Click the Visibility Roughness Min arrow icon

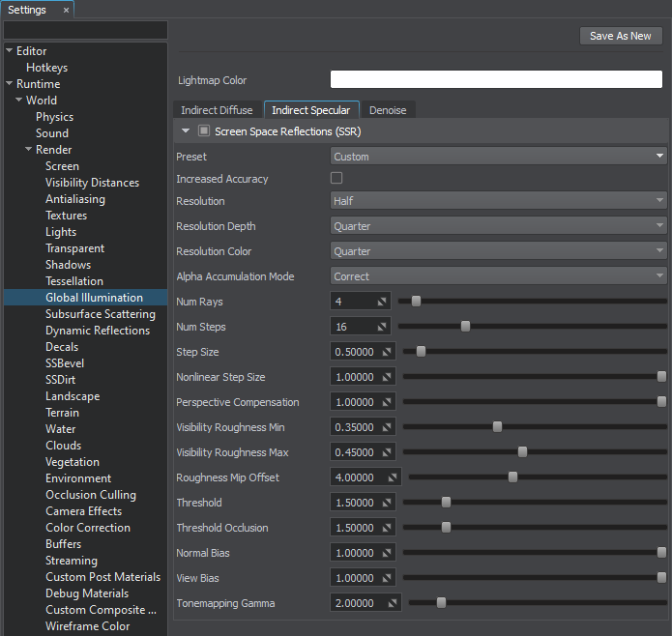(387, 427)
